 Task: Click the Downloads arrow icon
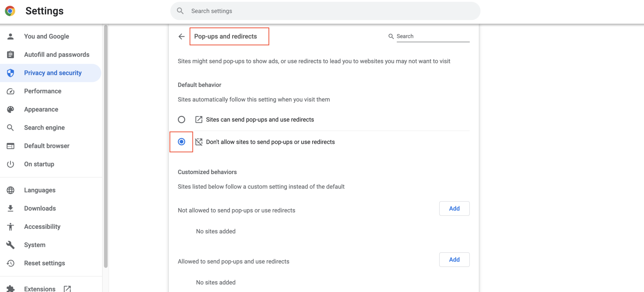coord(10,209)
